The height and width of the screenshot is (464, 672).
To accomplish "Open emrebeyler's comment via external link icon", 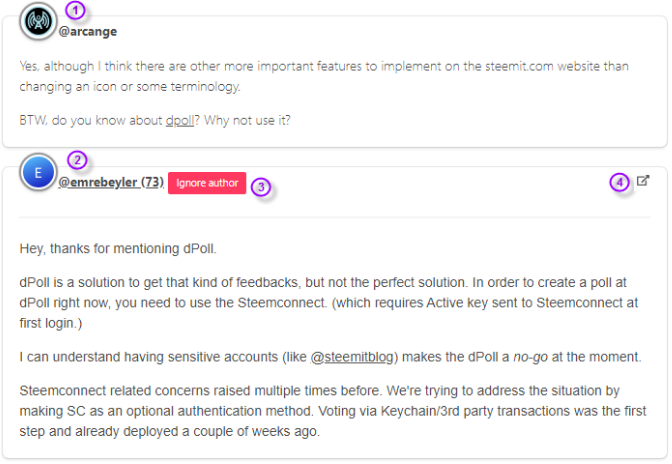I will click(642, 181).
